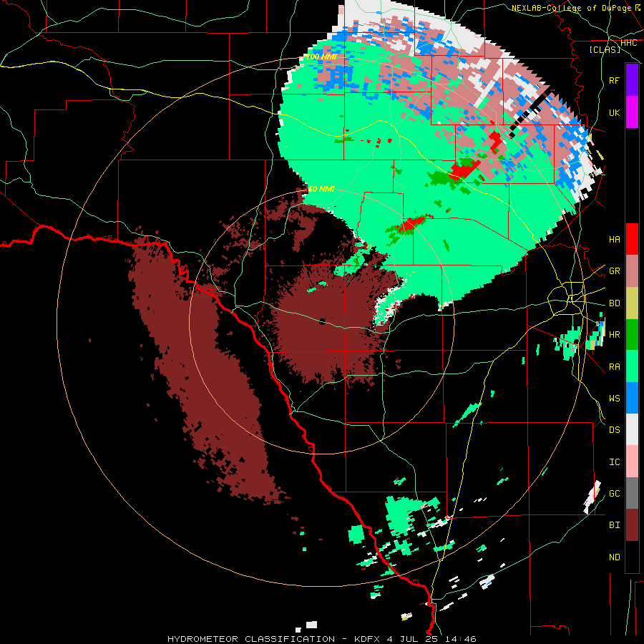Screen dimensions: 644x644
Task: Click the GR legend label
Action: point(615,271)
